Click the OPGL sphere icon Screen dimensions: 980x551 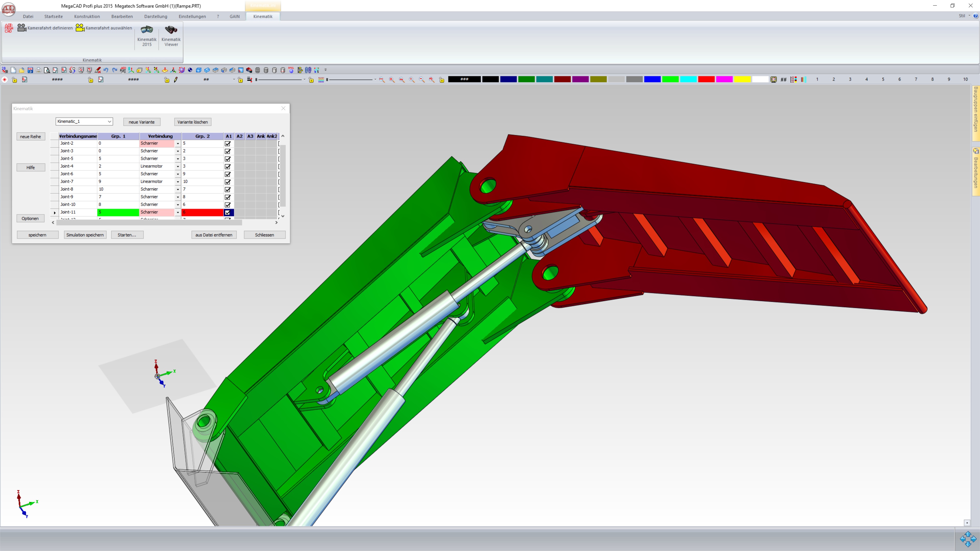tap(291, 70)
